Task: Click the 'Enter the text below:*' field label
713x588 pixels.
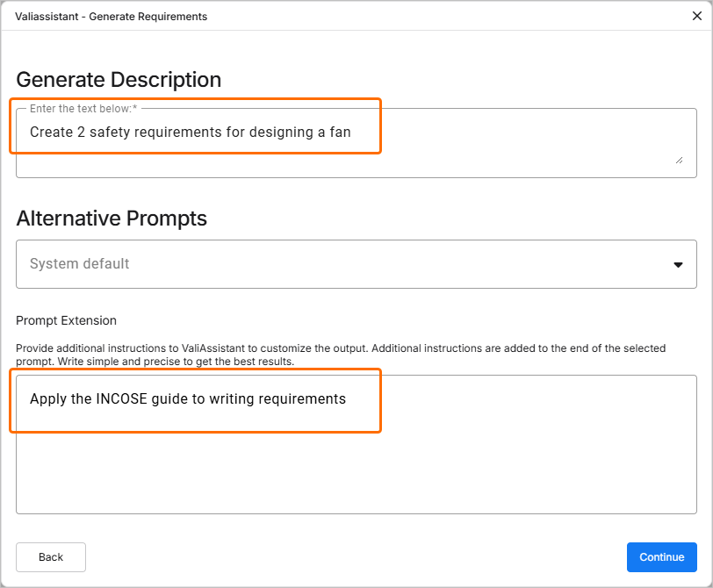Action: (83, 108)
